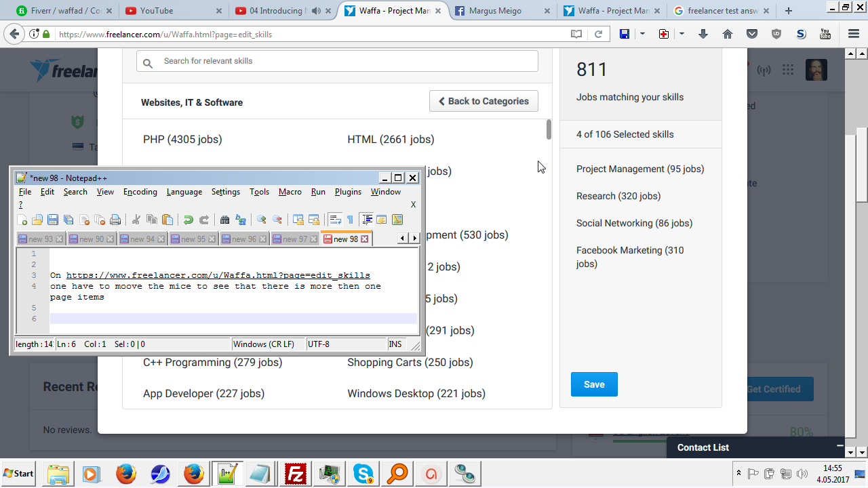The width and height of the screenshot is (868, 488).
Task: Expand the dropdown next to floppy icon
Action: [x=642, y=34]
